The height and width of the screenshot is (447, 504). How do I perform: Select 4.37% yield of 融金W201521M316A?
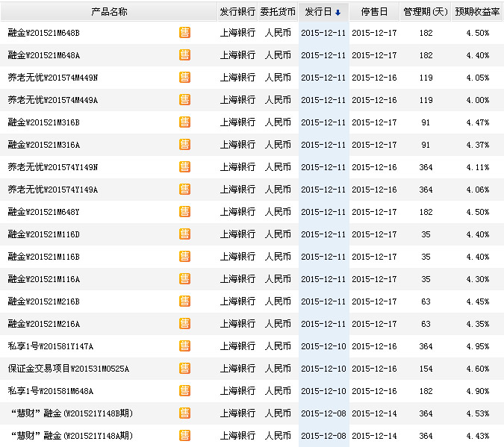(478, 145)
